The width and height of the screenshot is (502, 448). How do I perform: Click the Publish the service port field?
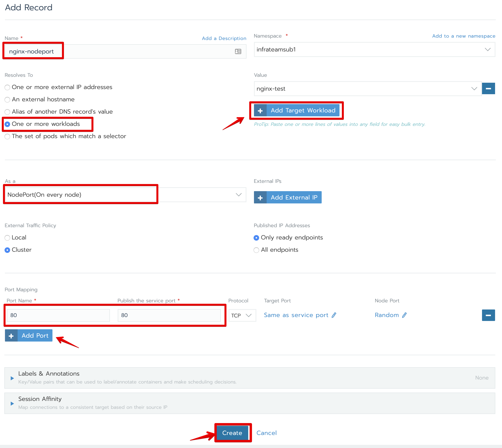[x=169, y=316]
